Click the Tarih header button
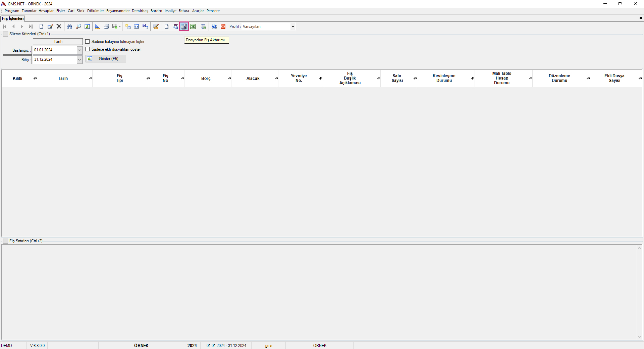The height and width of the screenshot is (349, 644). (x=58, y=42)
